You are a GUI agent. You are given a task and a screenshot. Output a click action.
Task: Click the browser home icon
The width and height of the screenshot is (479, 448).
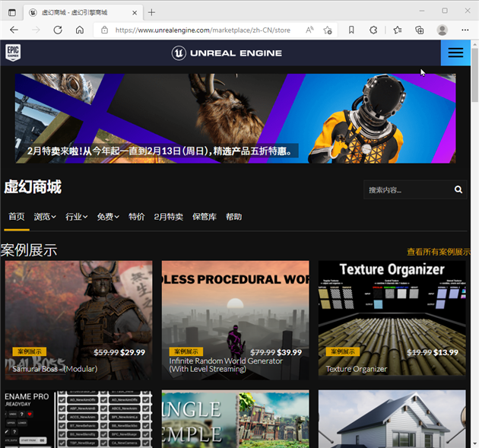(80, 30)
